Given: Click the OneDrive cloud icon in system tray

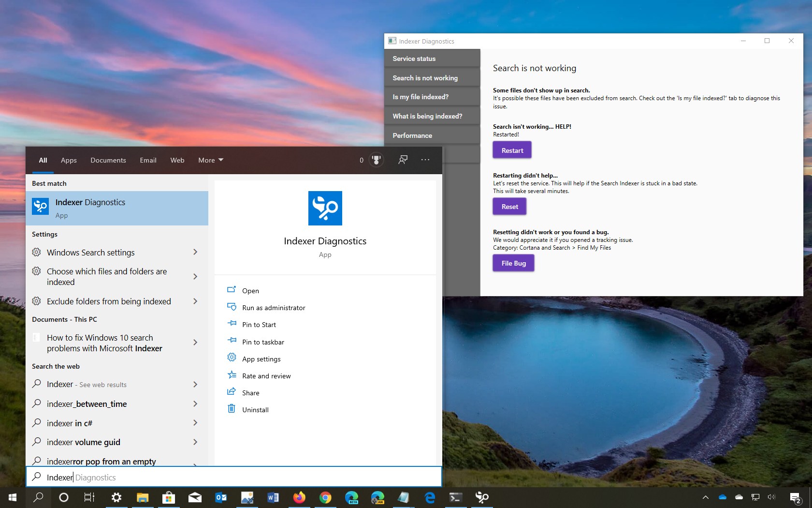Looking at the screenshot, I should point(723,497).
